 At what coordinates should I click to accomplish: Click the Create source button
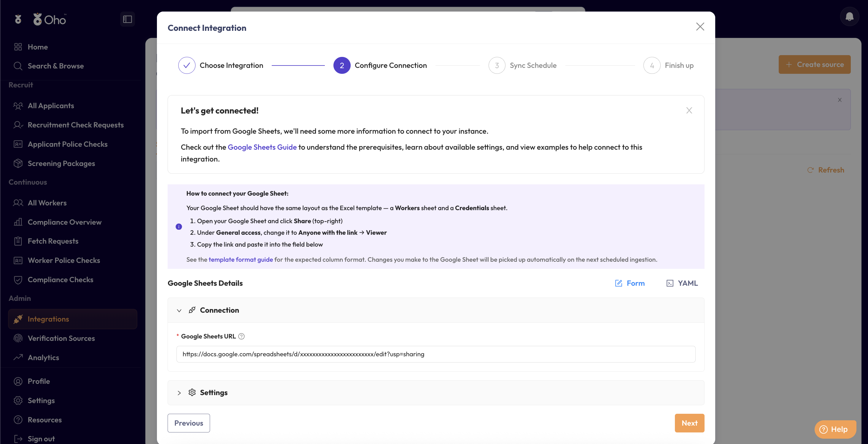[814, 65]
